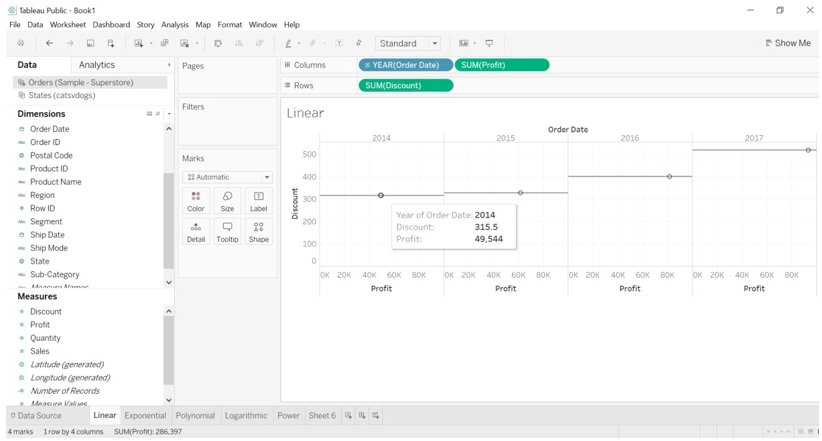The width and height of the screenshot is (822, 441).
Task: Click the new worksheet tab icon
Action: (x=348, y=416)
